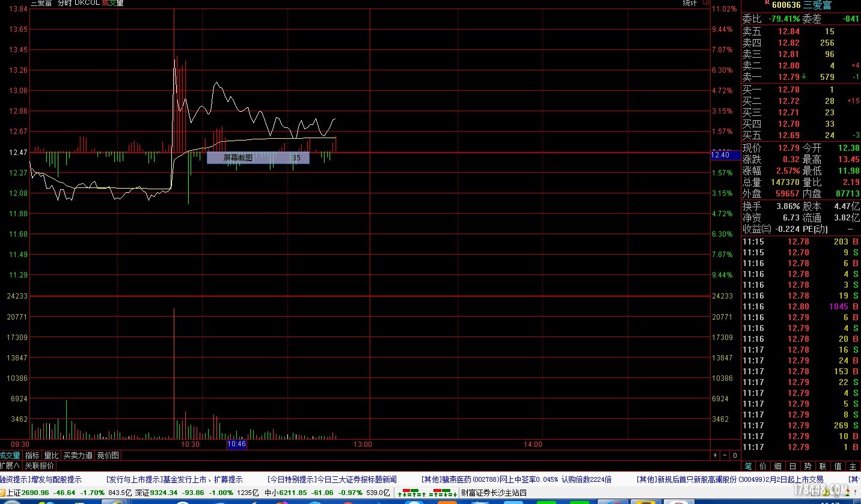Click the 卖一 price 12.79
This screenshot has width=861, height=504.
pos(789,77)
